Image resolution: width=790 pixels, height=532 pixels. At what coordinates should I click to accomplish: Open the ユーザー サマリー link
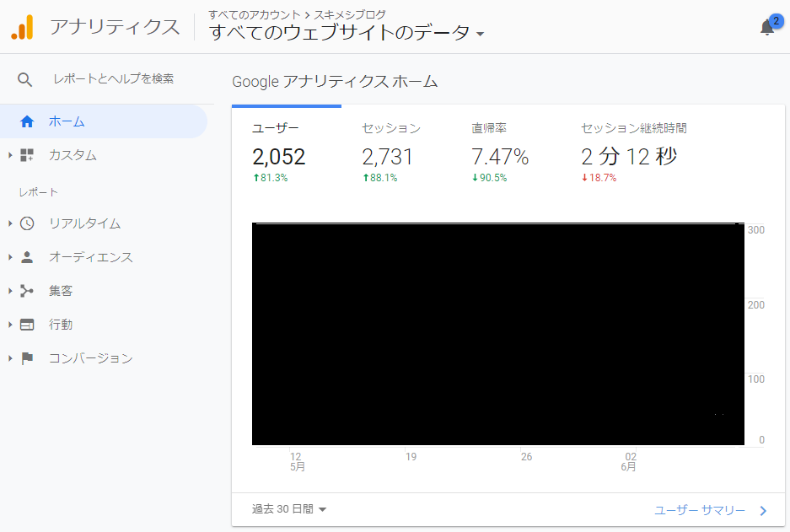pyautogui.click(x=700, y=511)
